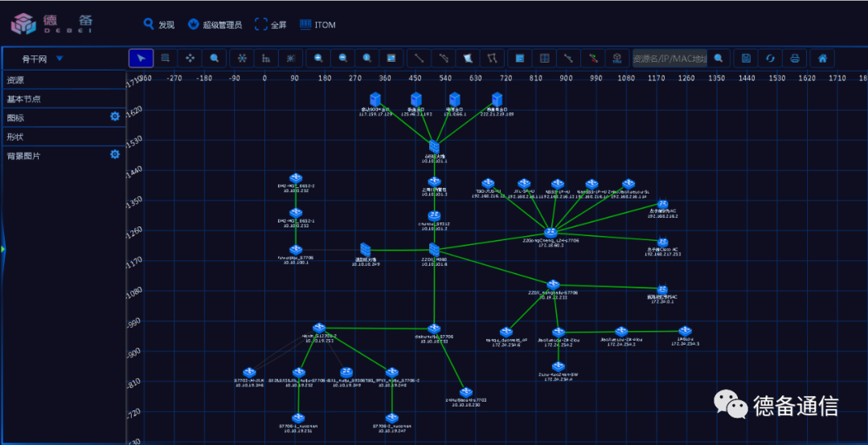Select the pointer arrow tool
This screenshot has height=445, width=868.
(x=141, y=58)
